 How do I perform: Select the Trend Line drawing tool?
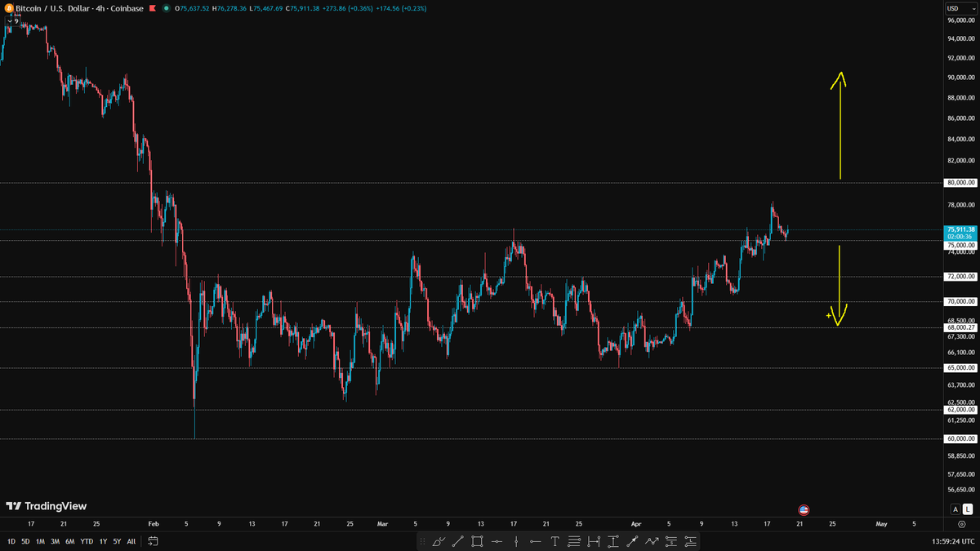click(x=458, y=541)
